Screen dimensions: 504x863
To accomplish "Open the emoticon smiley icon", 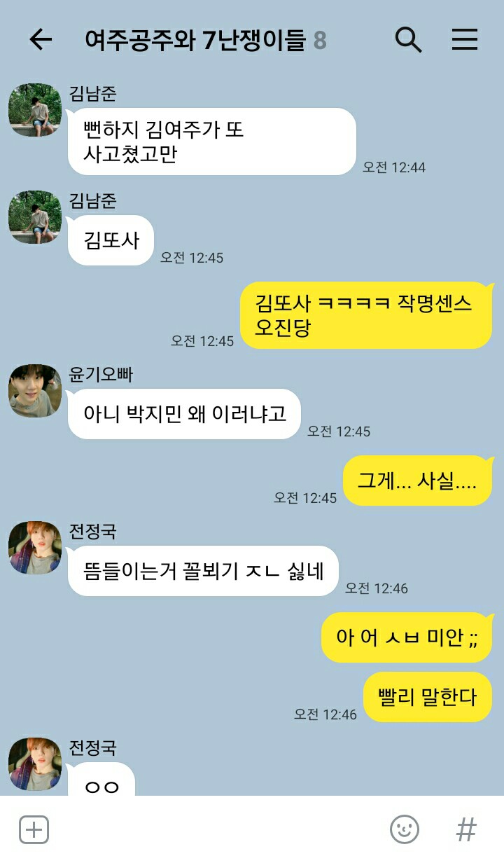I will click(x=405, y=830).
